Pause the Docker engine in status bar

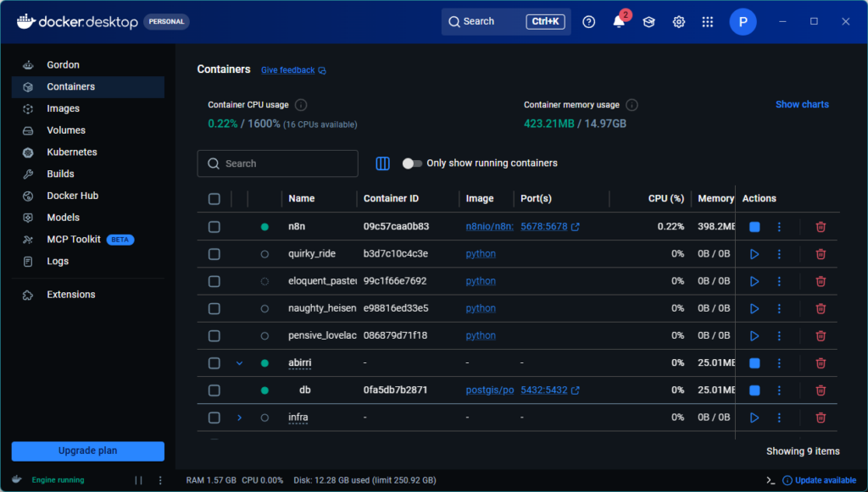138,480
